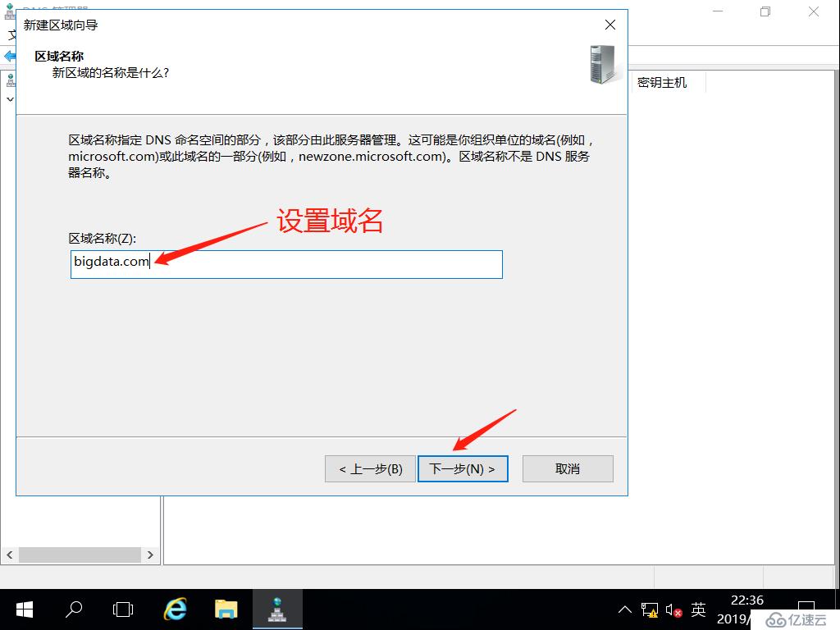The height and width of the screenshot is (630, 840).
Task: Minimize the DNS Manager window
Action: (718, 11)
